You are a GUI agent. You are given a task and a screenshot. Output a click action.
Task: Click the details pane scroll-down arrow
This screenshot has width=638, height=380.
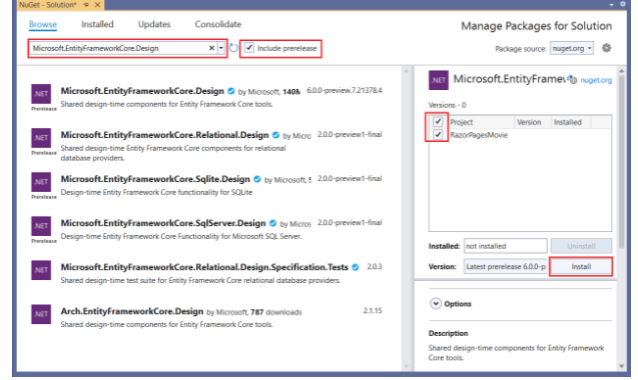tap(621, 366)
